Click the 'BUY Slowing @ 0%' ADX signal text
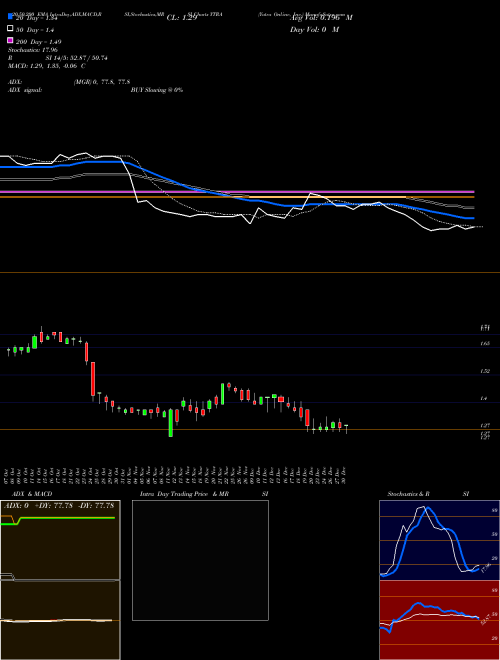Screen dimensions: 500x660 click(157, 90)
